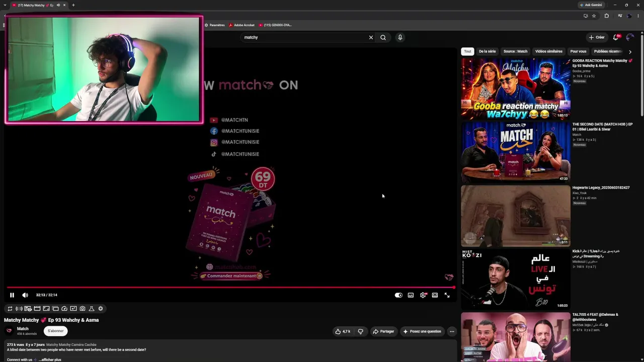Open the notifications bell
Screen dimensions: 644x362
[x=616, y=37]
